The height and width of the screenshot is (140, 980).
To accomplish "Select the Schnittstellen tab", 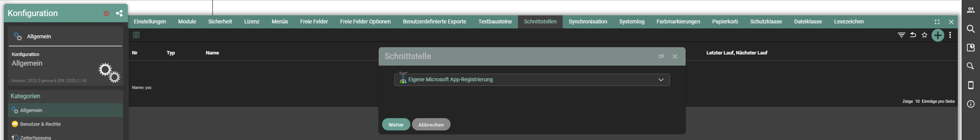I will tap(540, 22).
